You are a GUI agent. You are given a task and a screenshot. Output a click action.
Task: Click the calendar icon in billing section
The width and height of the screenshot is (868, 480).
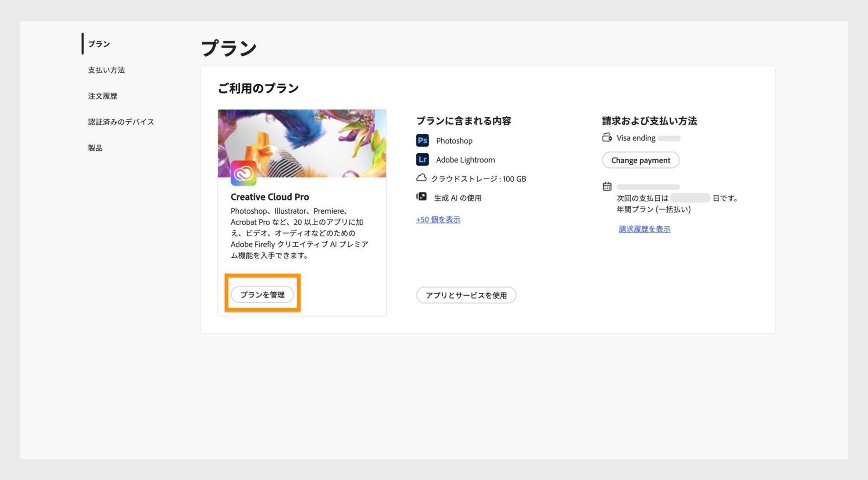coord(607,186)
